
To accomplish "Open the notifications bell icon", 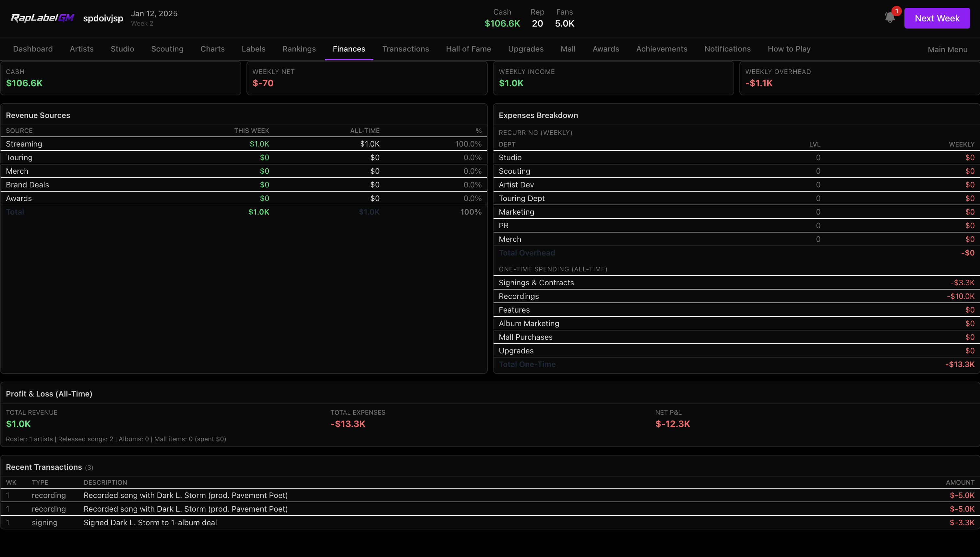I will (890, 18).
